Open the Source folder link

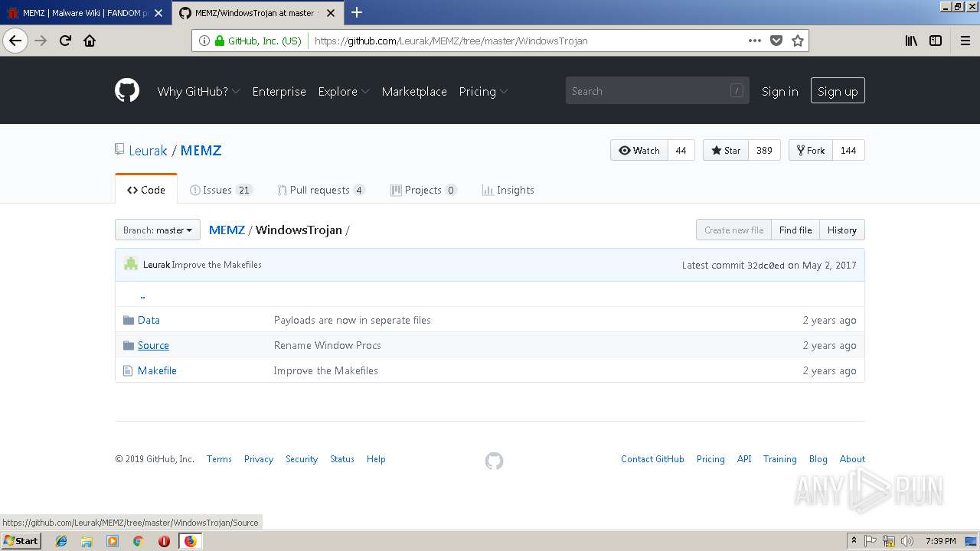(x=153, y=345)
